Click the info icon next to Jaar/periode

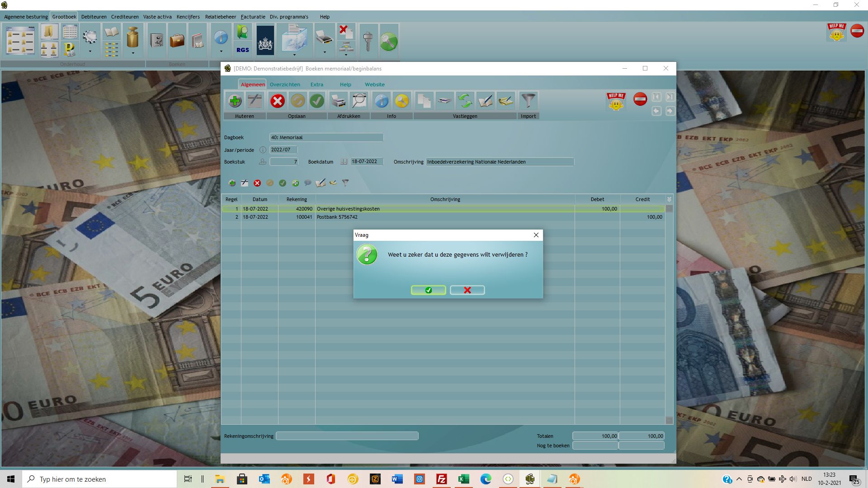[x=263, y=150]
